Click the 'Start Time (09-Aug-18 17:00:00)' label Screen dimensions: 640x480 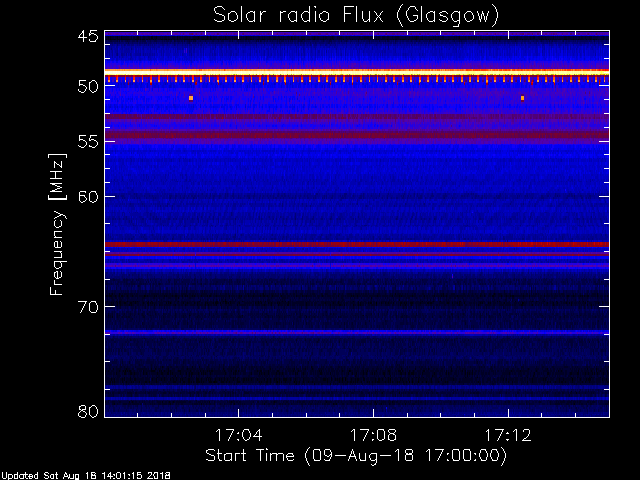tap(356, 456)
